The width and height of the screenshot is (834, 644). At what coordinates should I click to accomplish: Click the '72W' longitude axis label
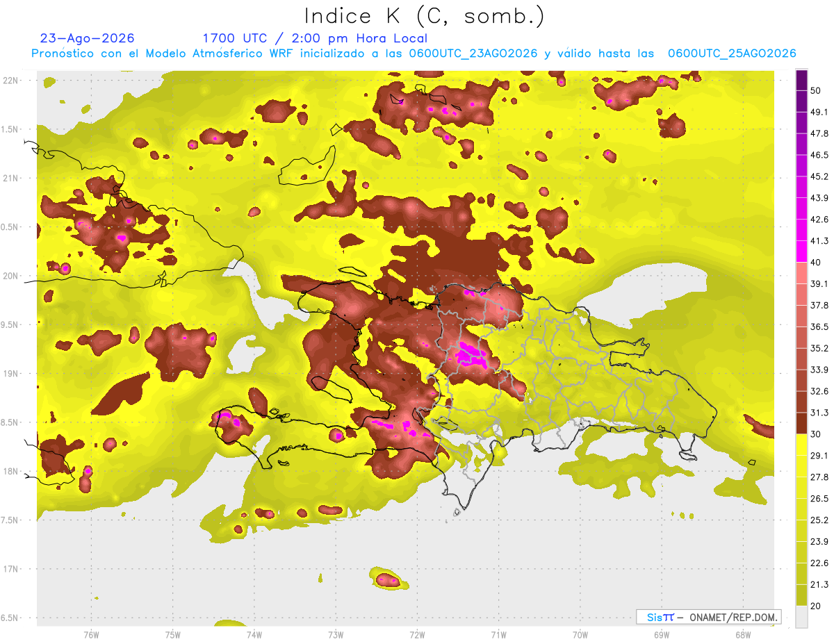pyautogui.click(x=417, y=634)
